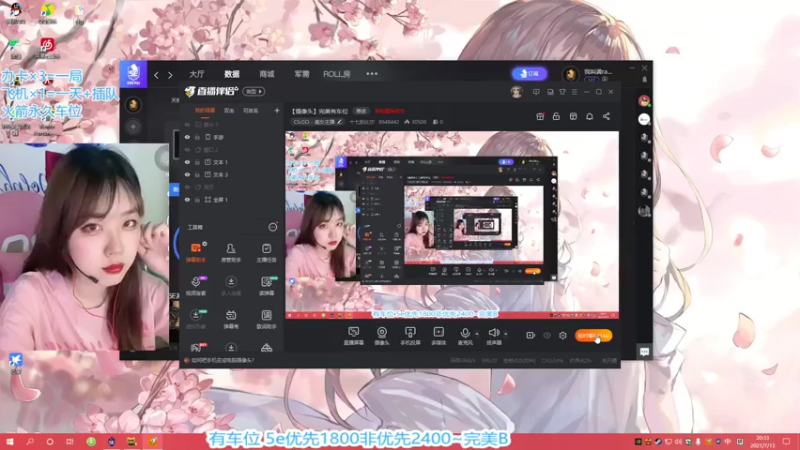This screenshot has width=800, height=450.
Task: Open the recording camera icon
Action: pyautogui.click(x=531, y=335)
